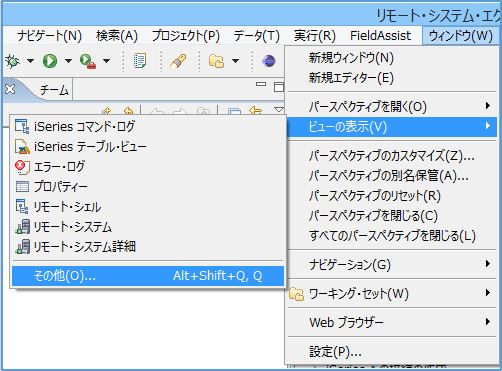The image size is (502, 371).
Task: Expand ナビゲーション(G) submenu arrow
Action: 488,264
